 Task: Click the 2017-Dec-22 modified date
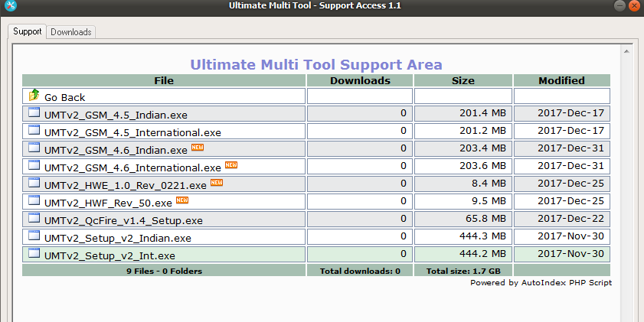click(571, 219)
